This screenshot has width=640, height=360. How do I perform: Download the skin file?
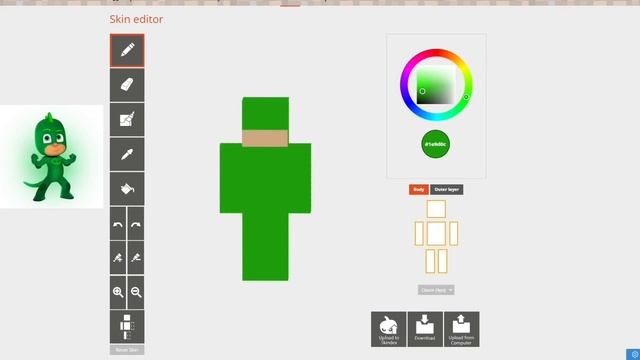(425, 329)
